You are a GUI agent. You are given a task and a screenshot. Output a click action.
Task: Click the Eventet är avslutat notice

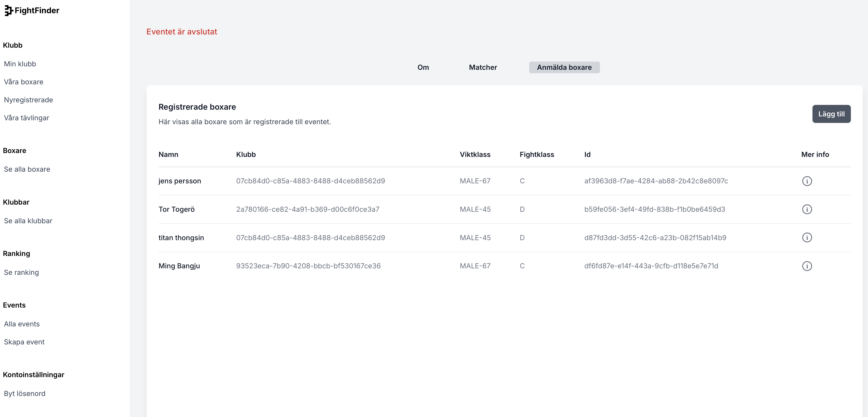click(x=181, y=32)
